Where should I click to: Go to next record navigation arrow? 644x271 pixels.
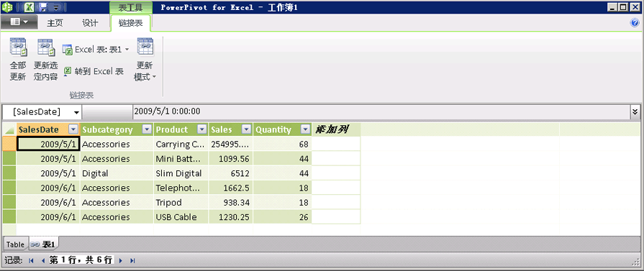point(120,260)
